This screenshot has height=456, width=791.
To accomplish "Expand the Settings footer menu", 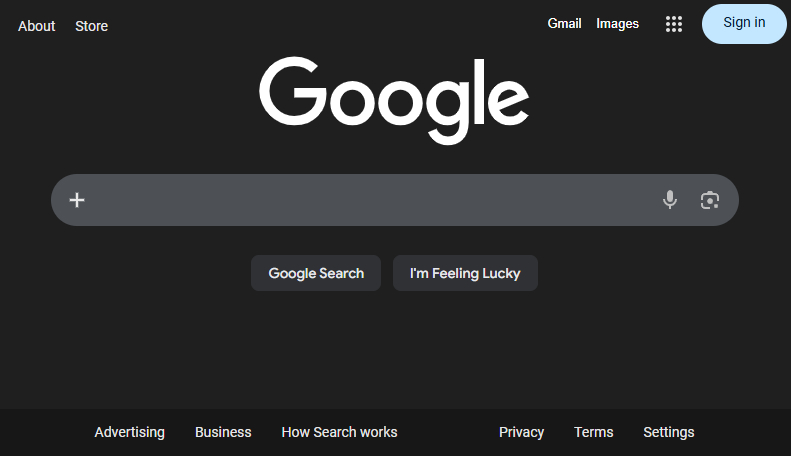I will point(668,432).
